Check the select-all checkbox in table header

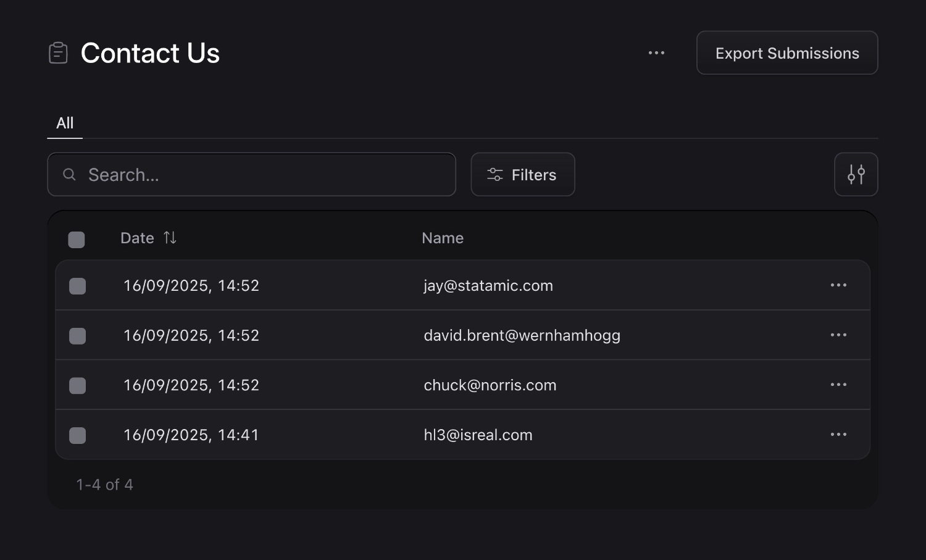(77, 240)
